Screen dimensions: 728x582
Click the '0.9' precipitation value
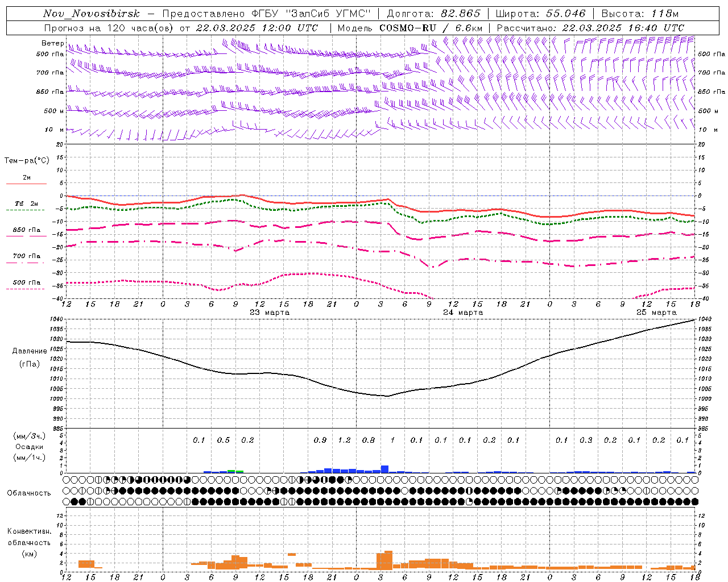[320, 440]
